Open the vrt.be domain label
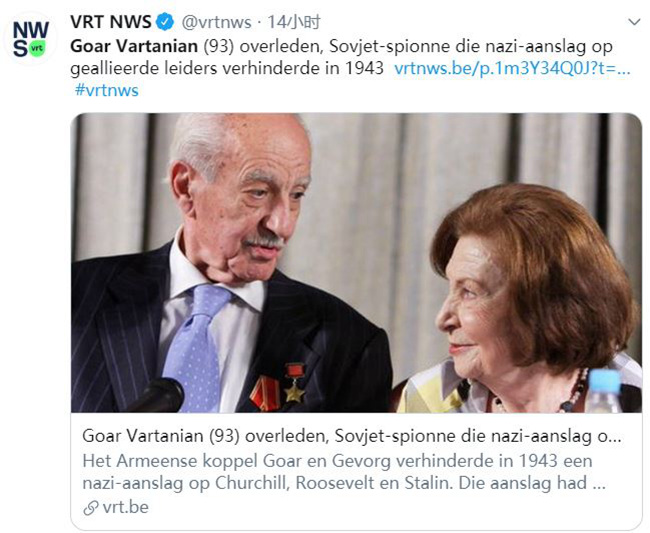 point(126,507)
